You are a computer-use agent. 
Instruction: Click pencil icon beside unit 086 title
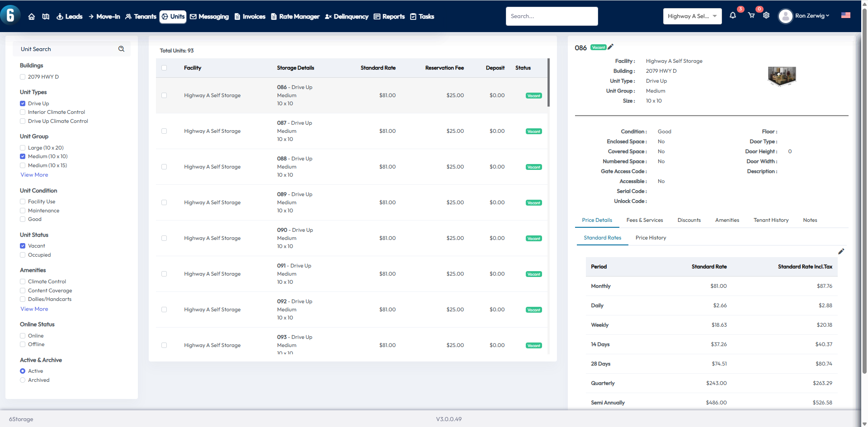pyautogui.click(x=611, y=47)
